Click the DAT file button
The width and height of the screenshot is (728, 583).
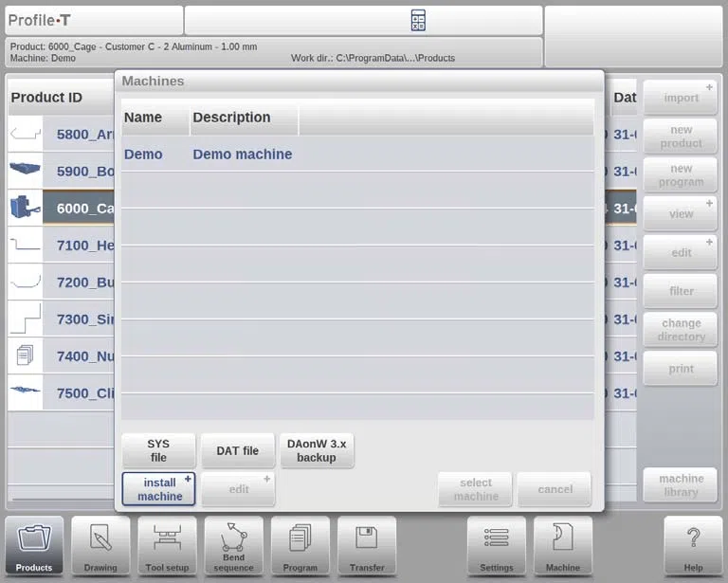238,450
